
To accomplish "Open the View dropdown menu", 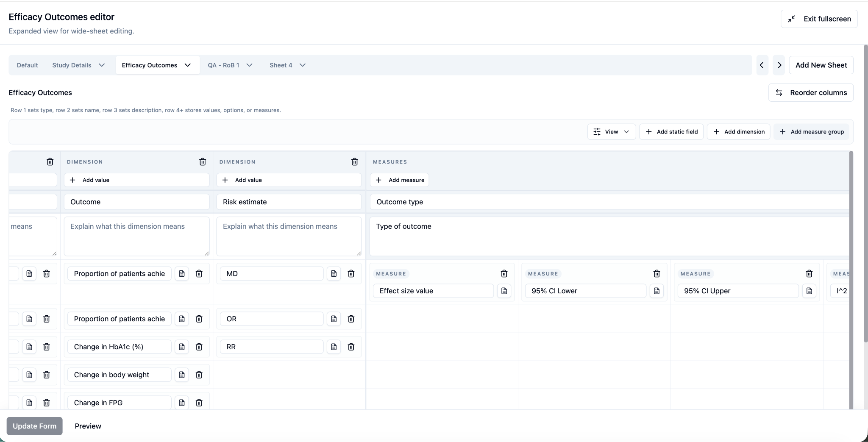I will point(611,132).
